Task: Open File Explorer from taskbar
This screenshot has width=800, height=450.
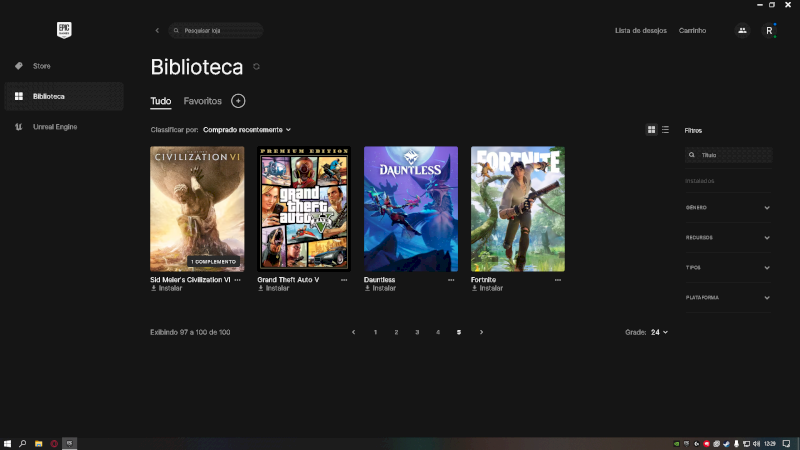Action: 38,444
